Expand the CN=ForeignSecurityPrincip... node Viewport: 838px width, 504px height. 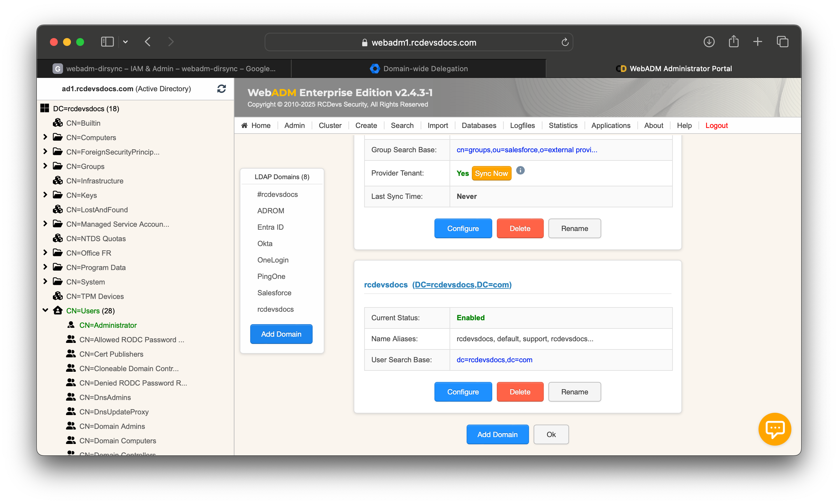tap(45, 151)
